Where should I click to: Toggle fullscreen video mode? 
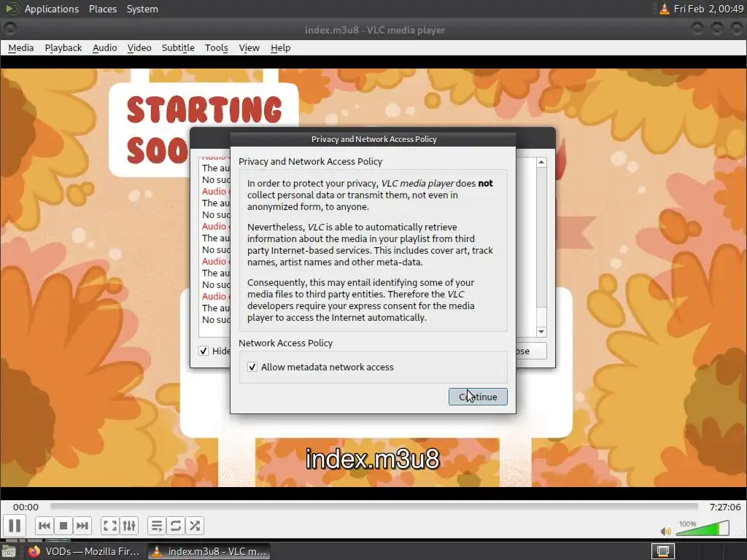point(110,526)
